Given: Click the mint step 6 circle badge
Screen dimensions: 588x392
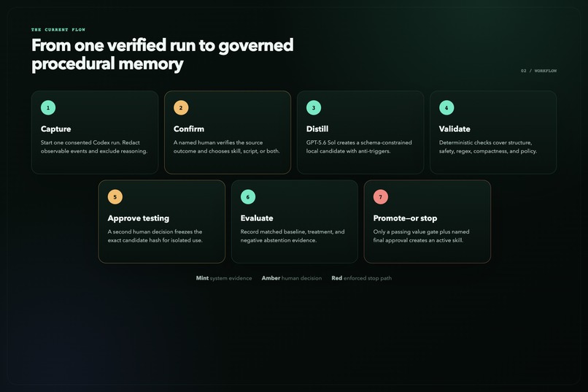Looking at the screenshot, I should [x=247, y=197].
